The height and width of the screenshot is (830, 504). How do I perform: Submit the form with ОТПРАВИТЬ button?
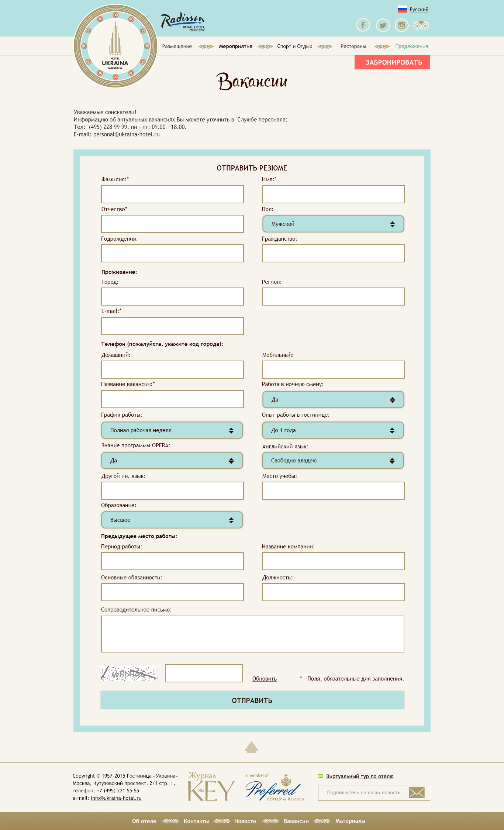[x=252, y=700]
